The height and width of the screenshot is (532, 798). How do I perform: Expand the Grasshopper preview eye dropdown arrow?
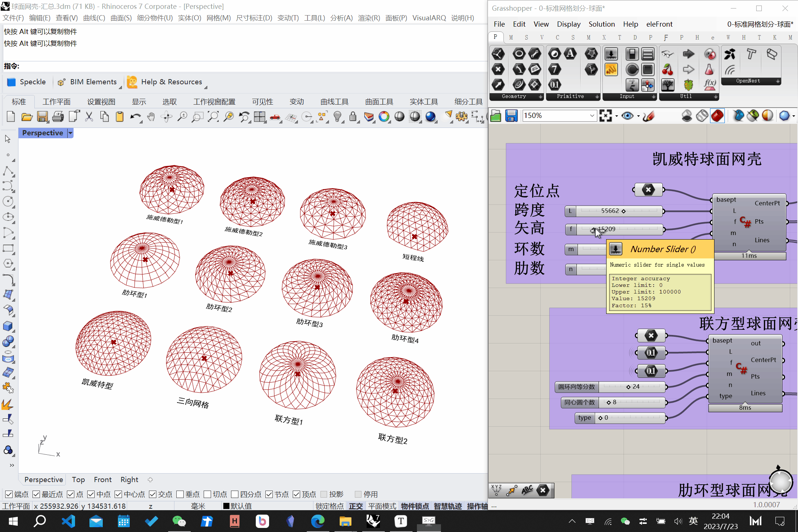point(638,116)
